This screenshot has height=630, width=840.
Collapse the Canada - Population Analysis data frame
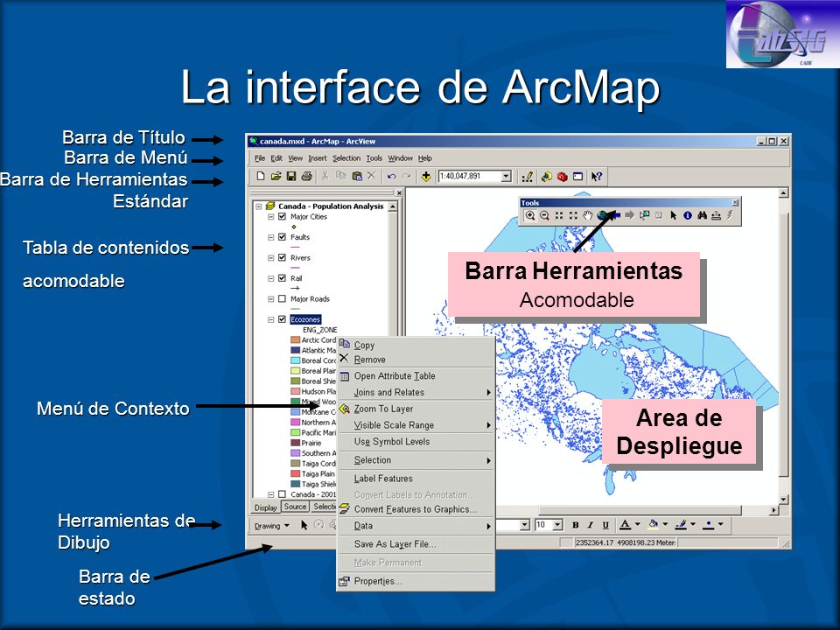point(259,206)
